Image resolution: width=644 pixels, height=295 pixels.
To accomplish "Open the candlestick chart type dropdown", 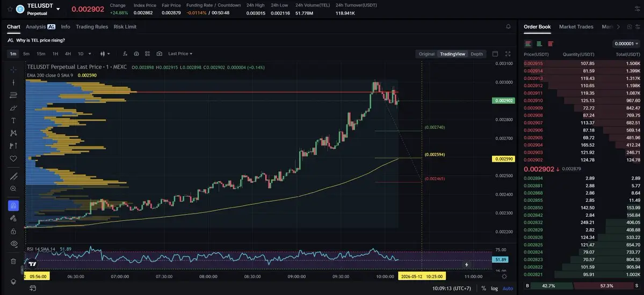I will [x=105, y=54].
